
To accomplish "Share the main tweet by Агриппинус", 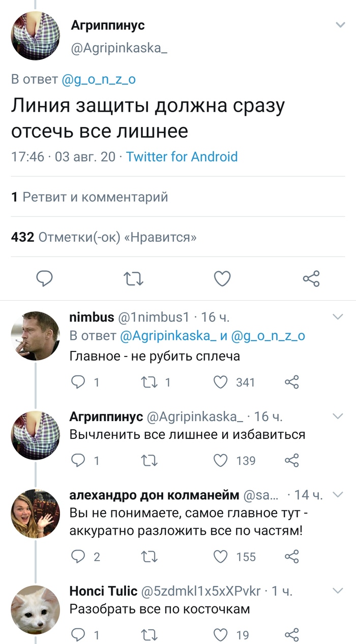I will coord(311,278).
